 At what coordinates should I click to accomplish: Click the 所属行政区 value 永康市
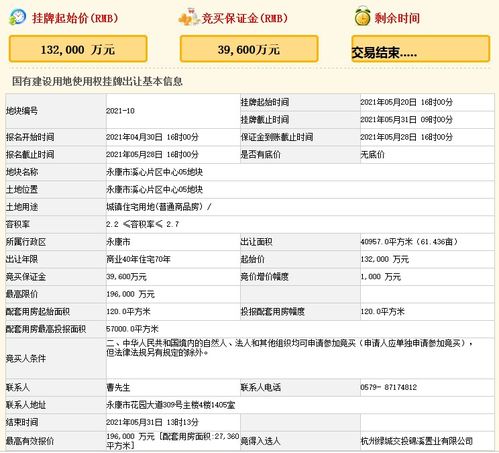(x=118, y=242)
